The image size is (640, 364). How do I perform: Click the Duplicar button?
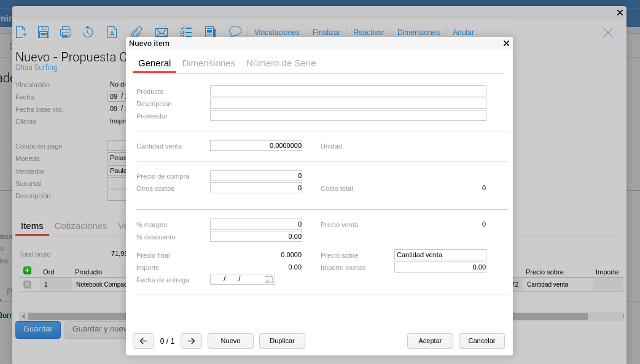tap(282, 341)
